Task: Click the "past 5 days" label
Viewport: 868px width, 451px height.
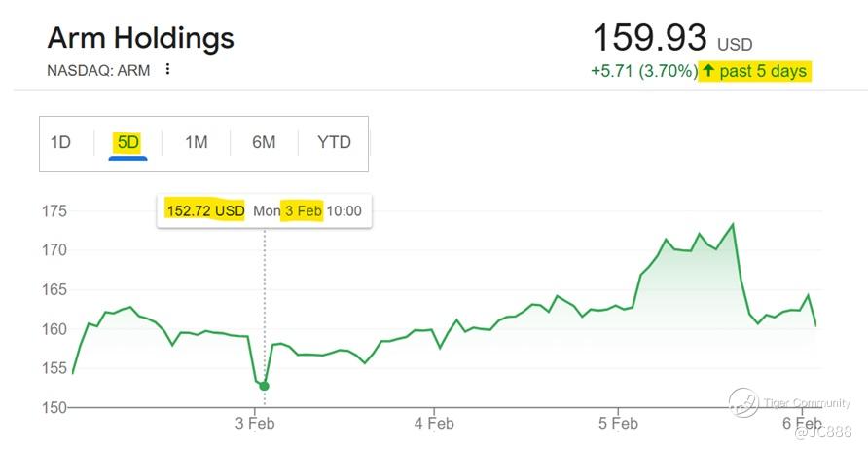Action: tap(763, 71)
